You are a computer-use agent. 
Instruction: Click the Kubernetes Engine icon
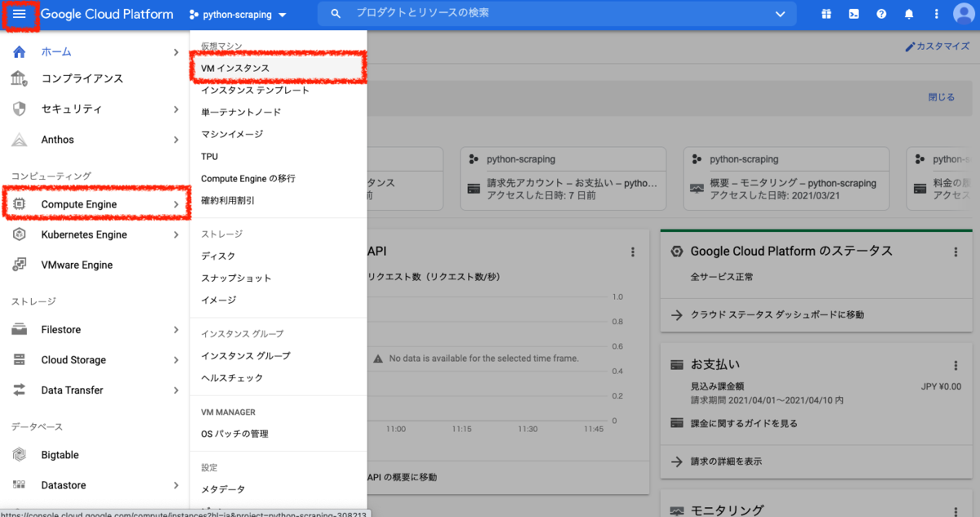[20, 234]
